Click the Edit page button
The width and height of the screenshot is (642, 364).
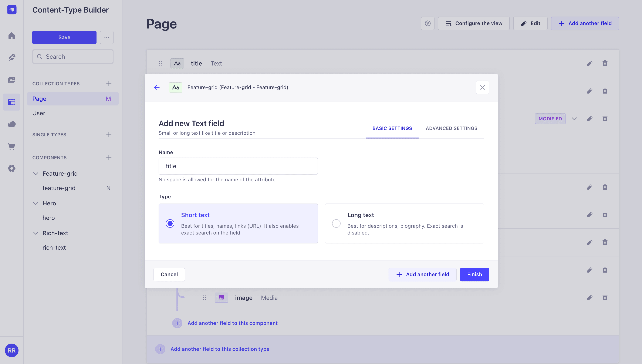tap(530, 23)
